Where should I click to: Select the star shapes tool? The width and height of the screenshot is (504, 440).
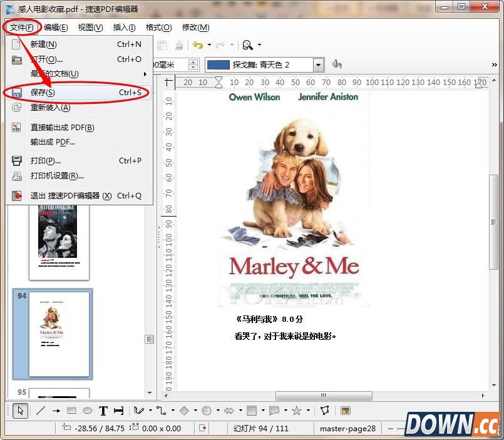tap(297, 411)
